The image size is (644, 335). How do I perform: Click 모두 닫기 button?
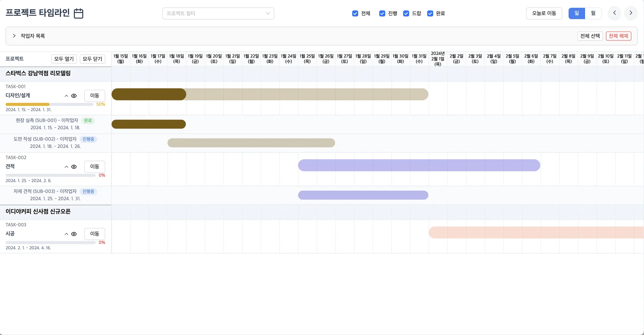click(93, 59)
